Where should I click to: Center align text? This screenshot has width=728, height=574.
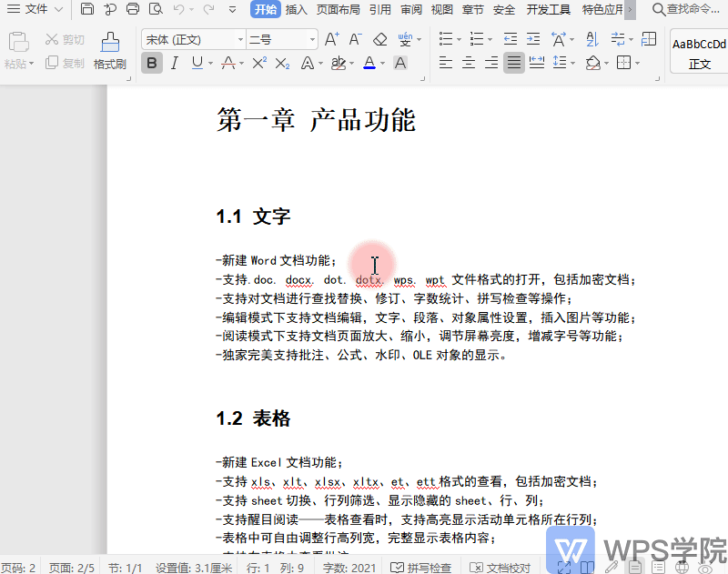coord(469,63)
